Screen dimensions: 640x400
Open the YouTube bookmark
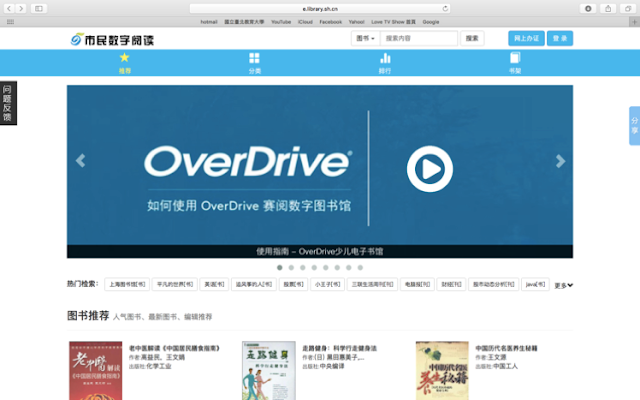pos(281,22)
